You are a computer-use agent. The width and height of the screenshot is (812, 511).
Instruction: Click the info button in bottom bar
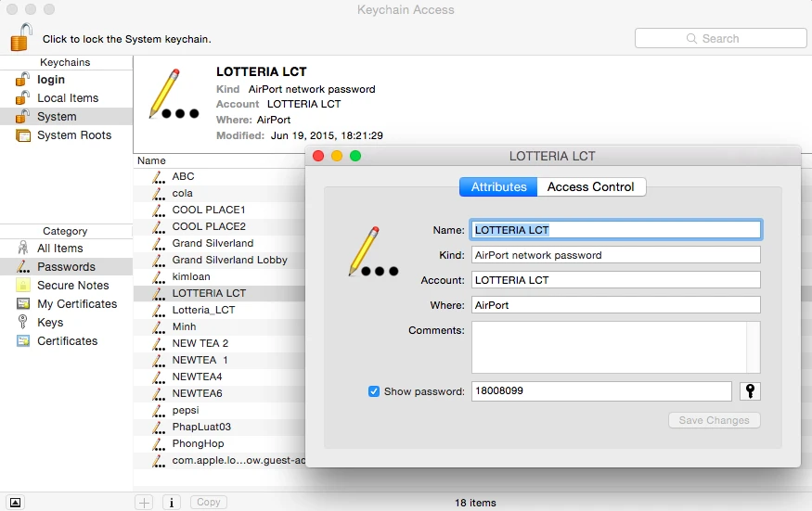172,502
